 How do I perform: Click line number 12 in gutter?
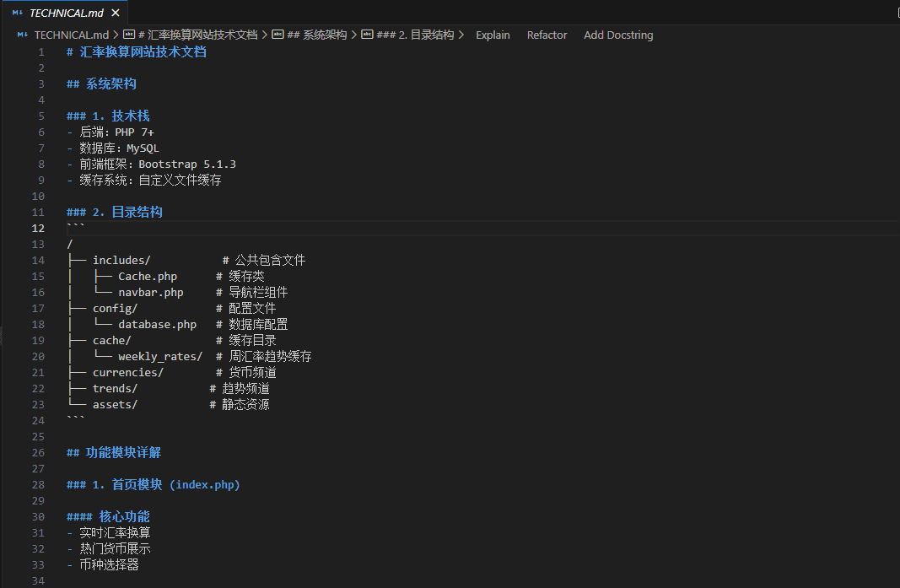pyautogui.click(x=38, y=229)
